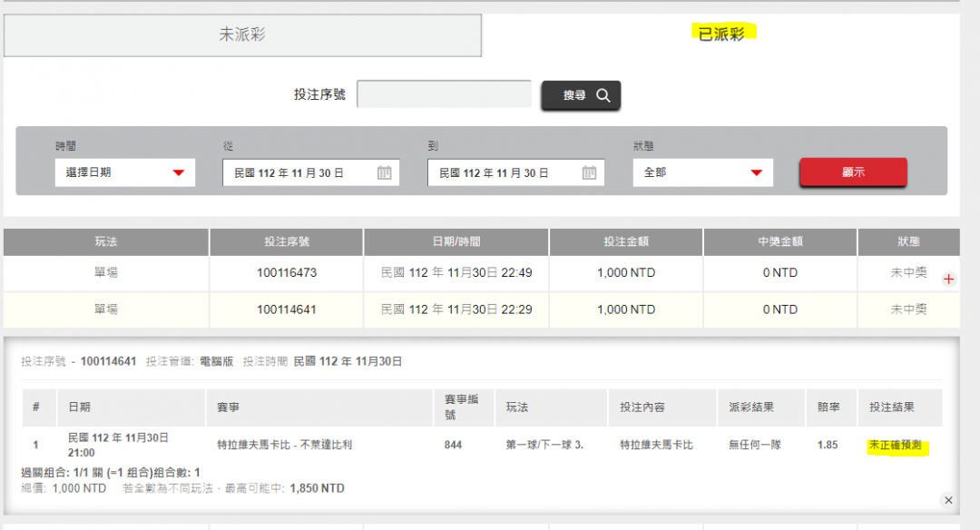Click 單場 in row 100116473
Screen dimensions: 980x530
[105, 273]
